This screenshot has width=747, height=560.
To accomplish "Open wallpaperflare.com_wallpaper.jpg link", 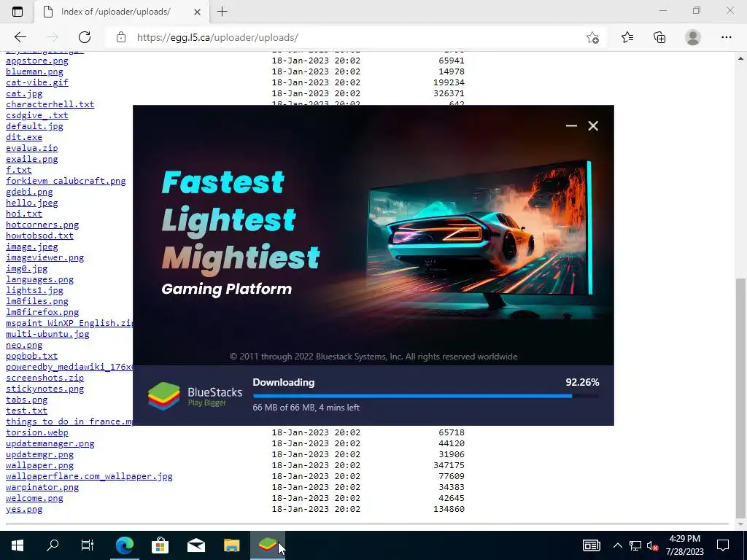I will coord(89,477).
